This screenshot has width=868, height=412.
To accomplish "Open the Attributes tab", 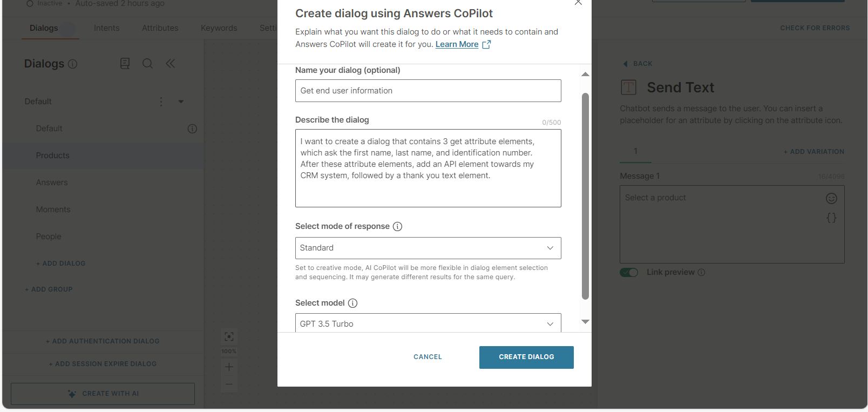I will point(160,28).
